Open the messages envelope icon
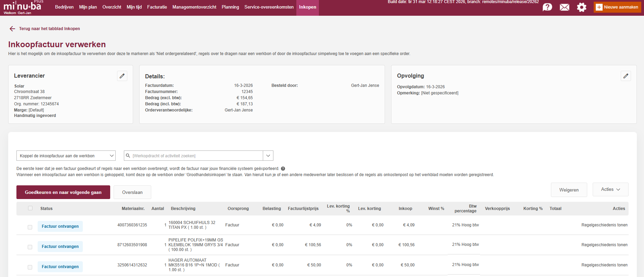The height and width of the screenshot is (277, 644). pos(564,7)
